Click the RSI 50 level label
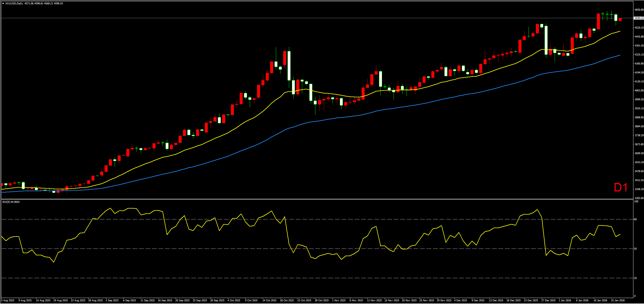The image size is (644, 304). point(635,249)
